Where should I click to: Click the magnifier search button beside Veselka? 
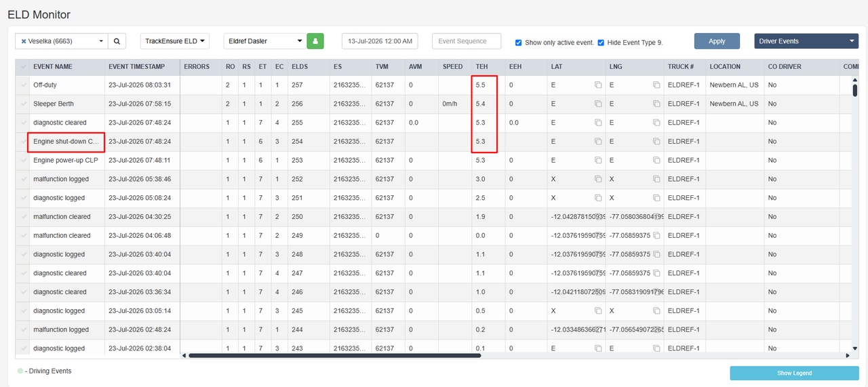117,41
